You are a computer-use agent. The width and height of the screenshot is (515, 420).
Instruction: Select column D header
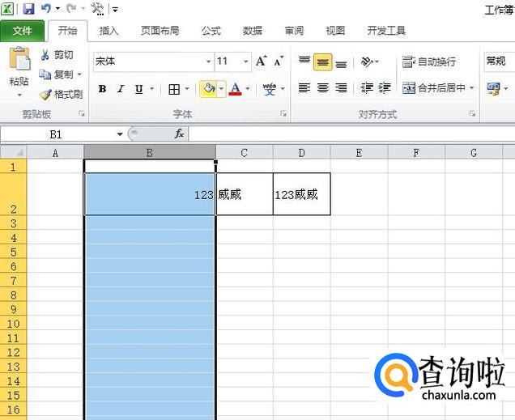click(301, 153)
